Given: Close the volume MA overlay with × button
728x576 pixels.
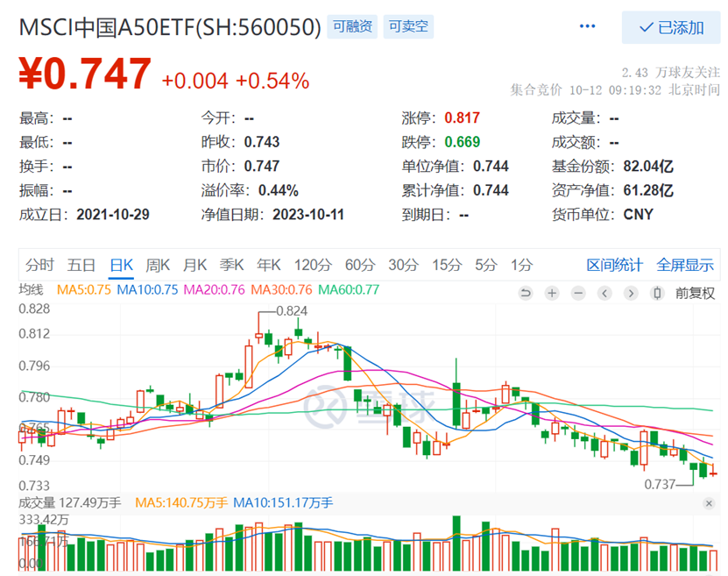Looking at the screenshot, I should coord(708,503).
